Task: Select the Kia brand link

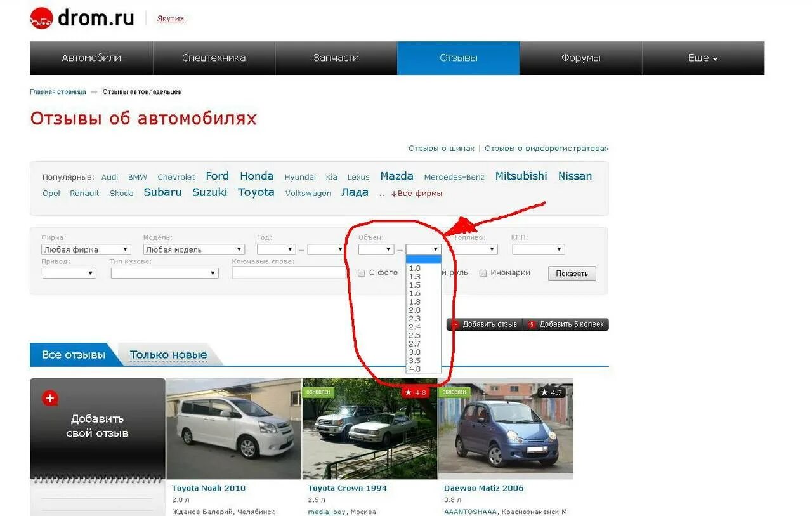Action: (332, 178)
